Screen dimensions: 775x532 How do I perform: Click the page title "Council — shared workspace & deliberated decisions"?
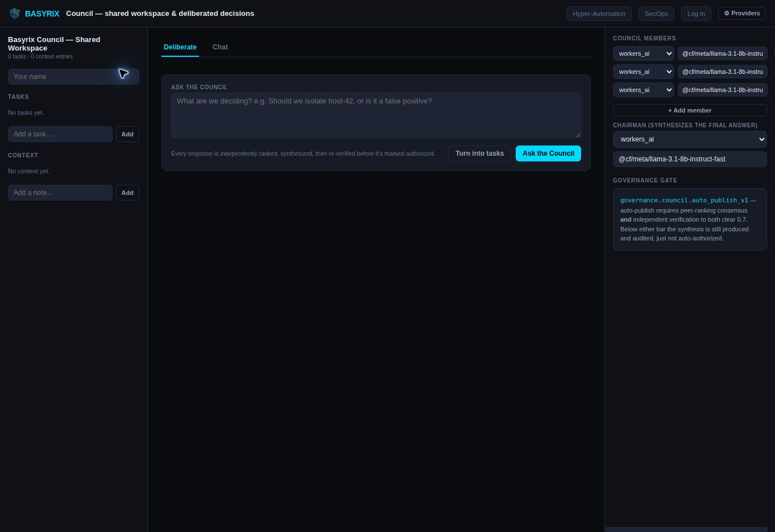click(160, 14)
